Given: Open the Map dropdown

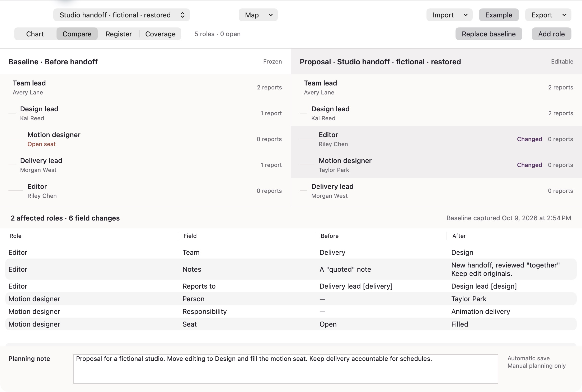Looking at the screenshot, I should [x=258, y=15].
